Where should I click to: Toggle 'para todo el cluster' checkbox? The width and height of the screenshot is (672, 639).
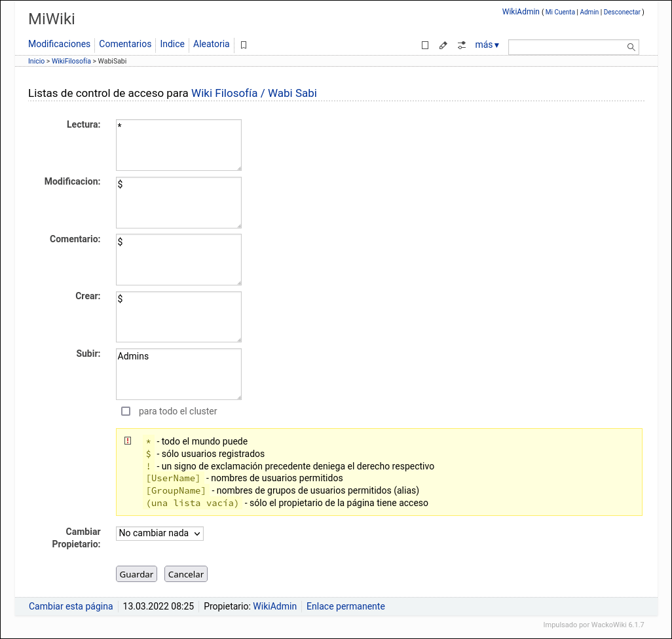126,411
